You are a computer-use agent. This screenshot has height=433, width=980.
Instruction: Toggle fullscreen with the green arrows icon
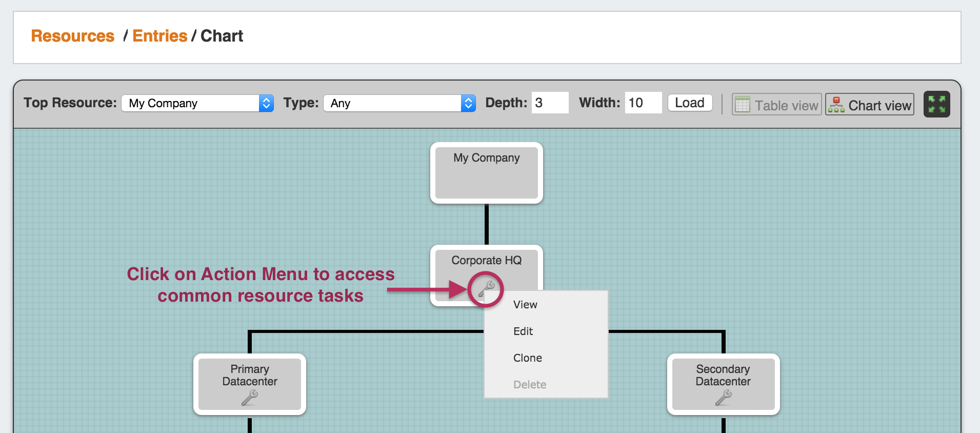pos(936,104)
